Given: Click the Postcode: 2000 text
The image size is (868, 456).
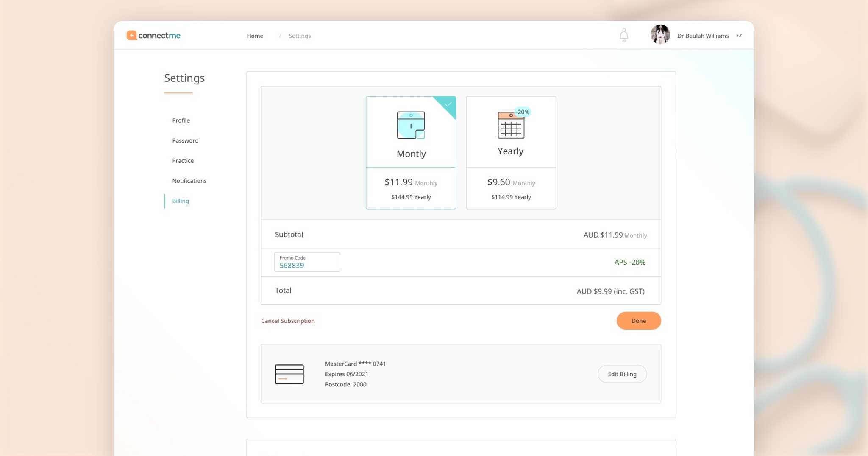Looking at the screenshot, I should click(x=346, y=384).
